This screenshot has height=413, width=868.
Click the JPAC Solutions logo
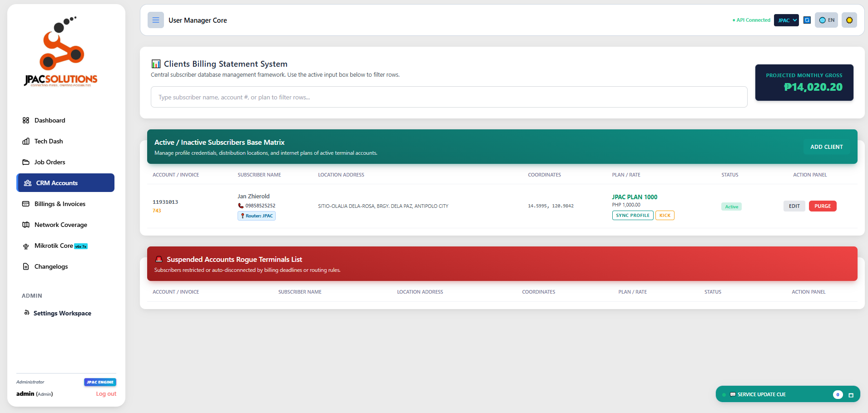click(61, 51)
